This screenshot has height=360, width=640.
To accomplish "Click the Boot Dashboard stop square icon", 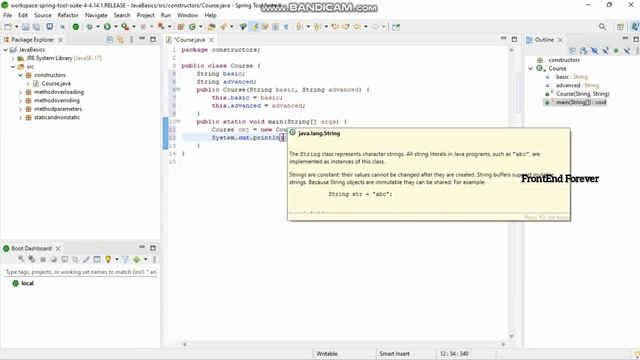I will point(43,260).
